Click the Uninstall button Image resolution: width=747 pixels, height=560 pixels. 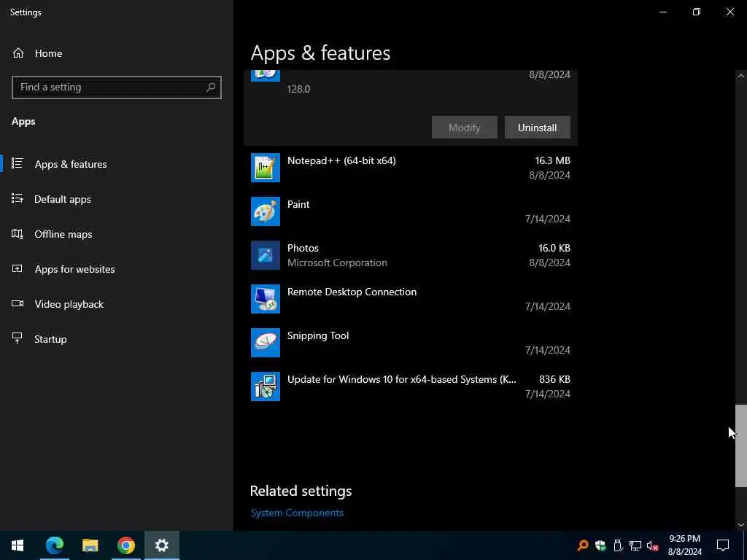click(538, 128)
